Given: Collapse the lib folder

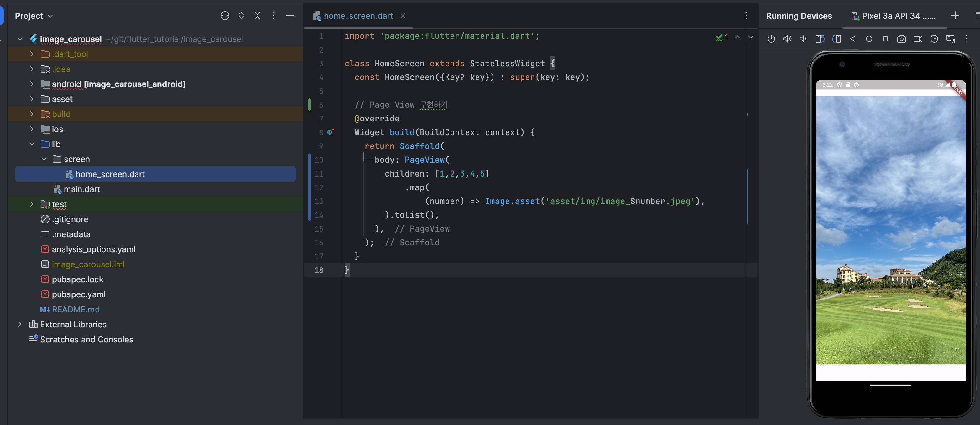Looking at the screenshot, I should click(32, 144).
